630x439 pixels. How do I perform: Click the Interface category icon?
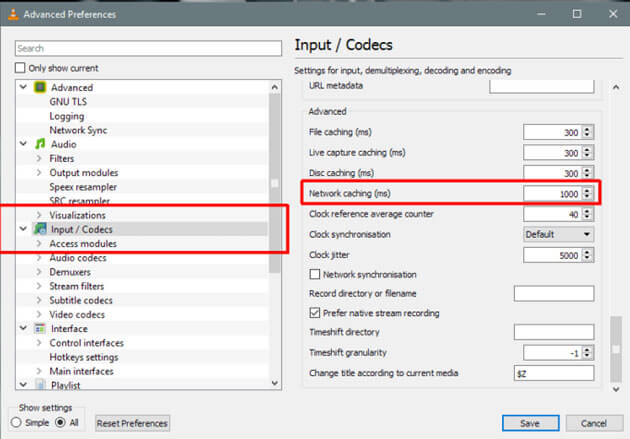coord(40,328)
